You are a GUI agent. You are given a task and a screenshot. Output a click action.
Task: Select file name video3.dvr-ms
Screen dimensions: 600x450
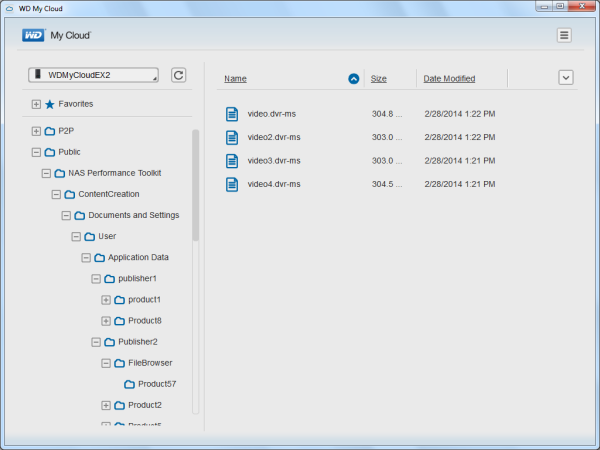coord(274,161)
